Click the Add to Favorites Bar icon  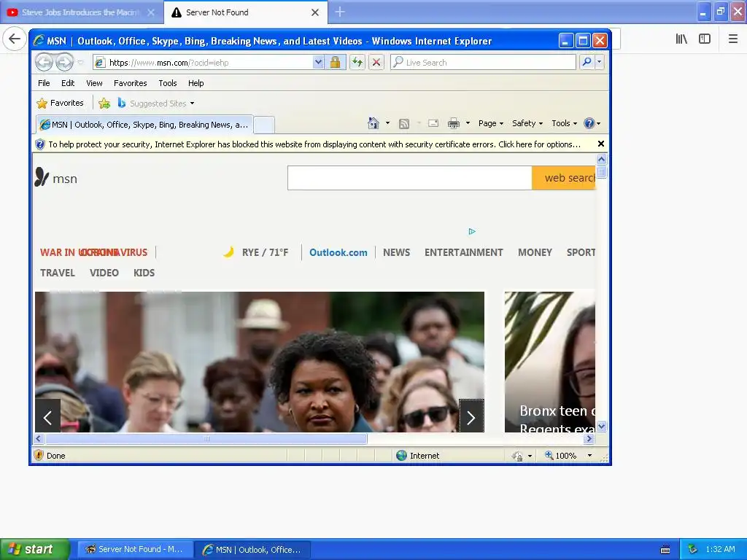click(104, 103)
